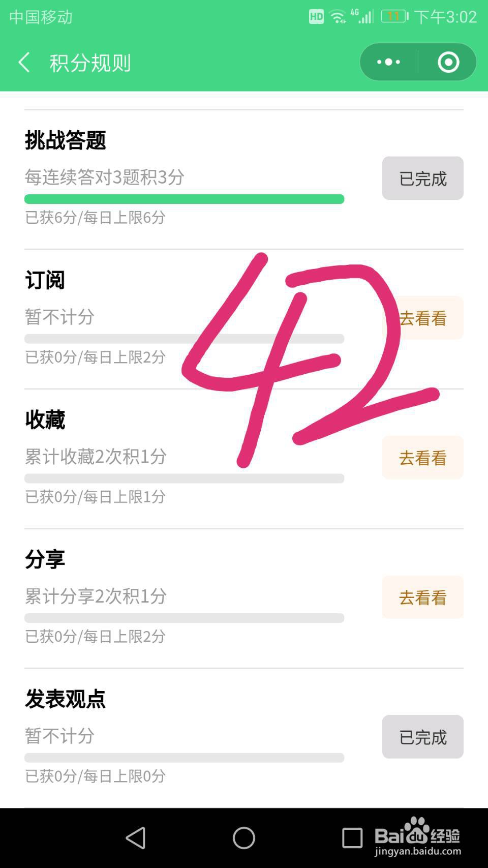This screenshot has height=868, width=488.
Task: Close mini program via circle target icon
Action: [448, 62]
